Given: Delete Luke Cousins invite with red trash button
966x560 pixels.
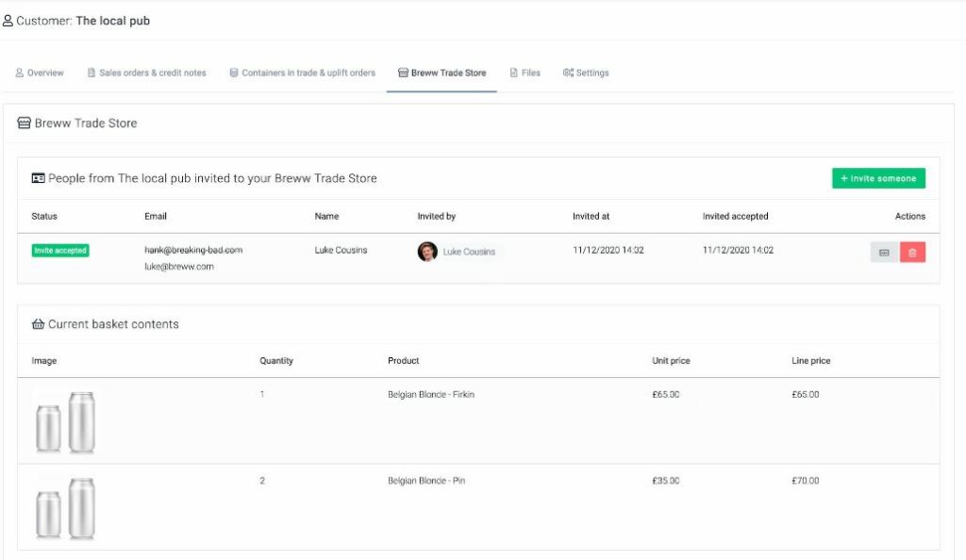Looking at the screenshot, I should [x=912, y=253].
